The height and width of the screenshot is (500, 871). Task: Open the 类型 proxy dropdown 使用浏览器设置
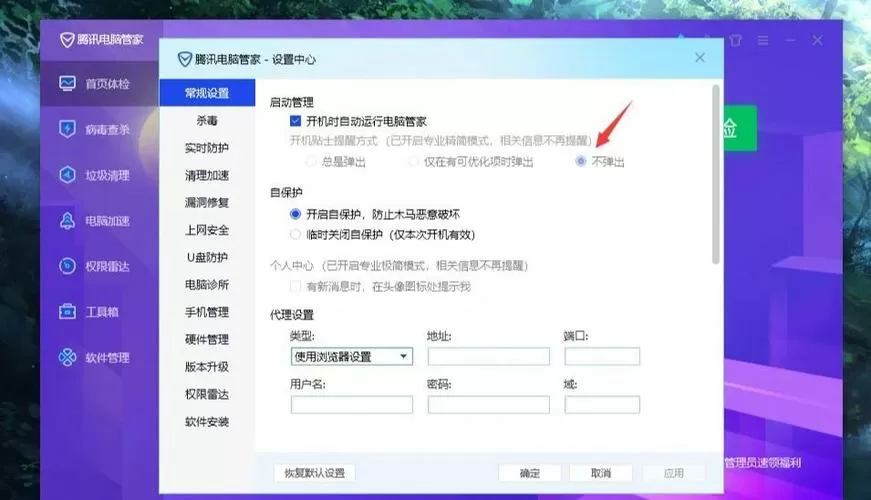pyautogui.click(x=352, y=356)
